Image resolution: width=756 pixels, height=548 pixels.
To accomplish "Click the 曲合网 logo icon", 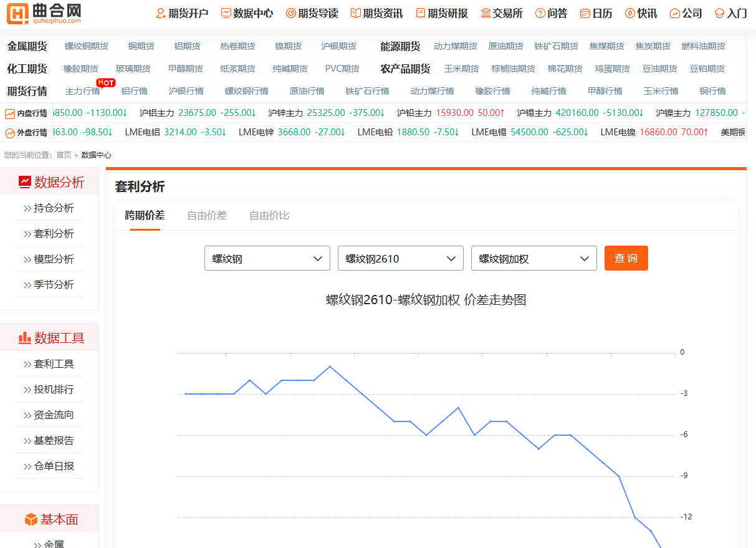I will point(17,13).
